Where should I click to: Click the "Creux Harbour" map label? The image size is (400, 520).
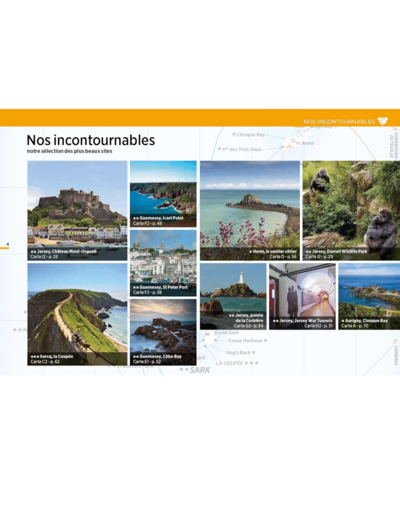245,341
